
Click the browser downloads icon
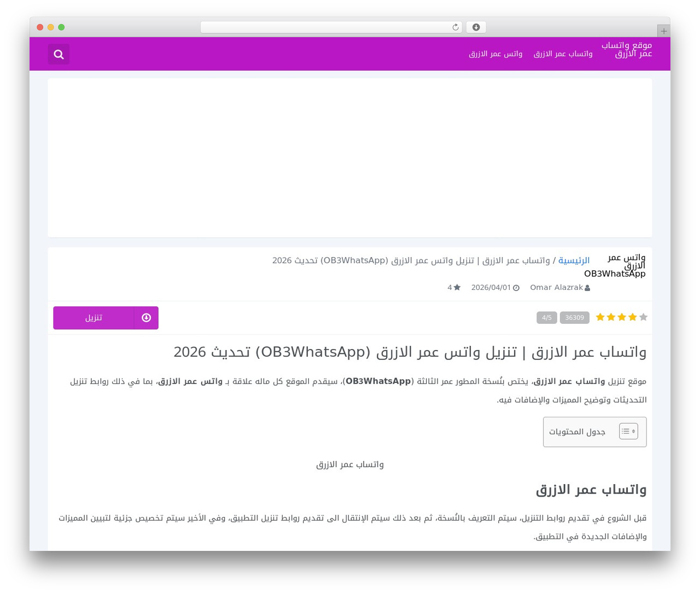(476, 27)
